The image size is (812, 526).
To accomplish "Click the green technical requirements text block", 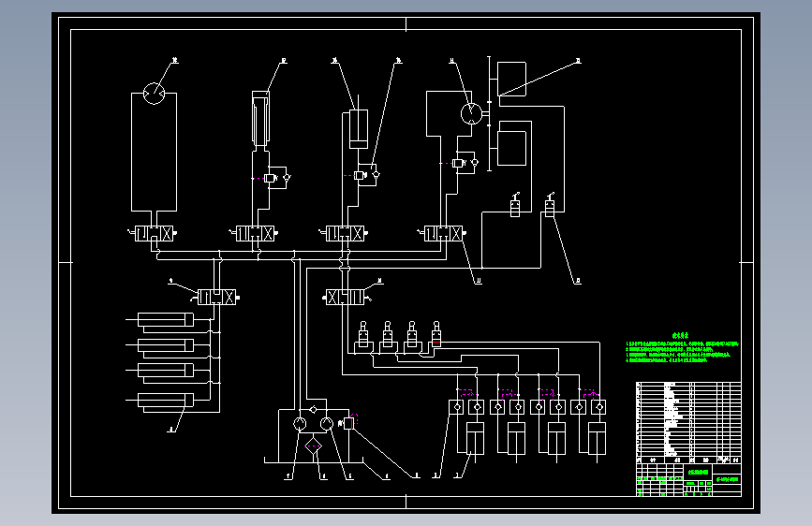I will coord(682,348).
